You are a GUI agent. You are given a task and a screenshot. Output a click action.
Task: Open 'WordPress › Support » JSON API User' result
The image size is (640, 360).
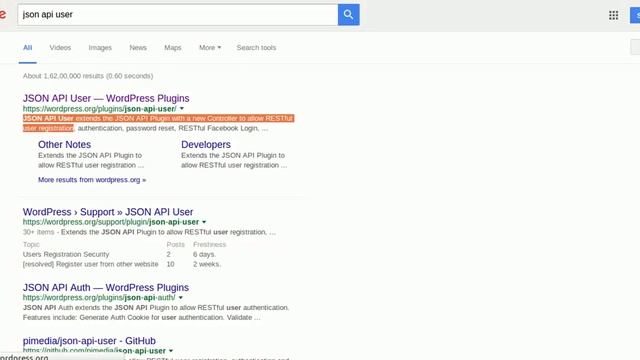(108, 212)
